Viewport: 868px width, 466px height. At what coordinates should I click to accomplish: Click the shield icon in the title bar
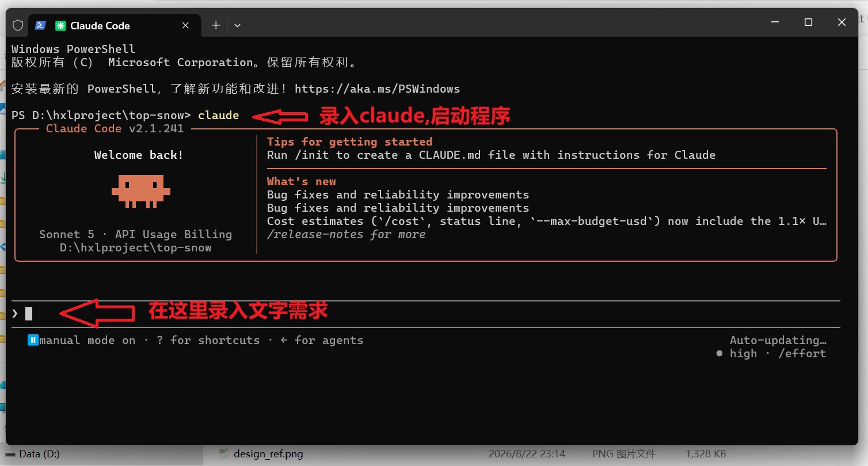click(x=18, y=25)
